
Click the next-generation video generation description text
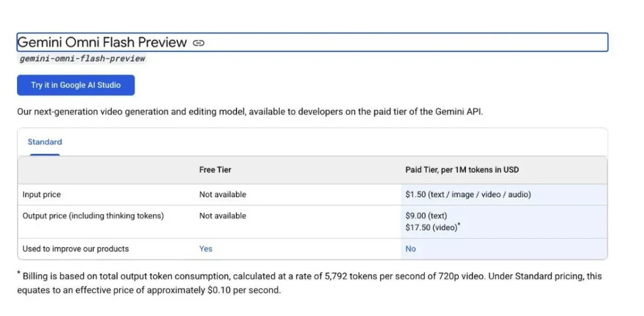250,112
